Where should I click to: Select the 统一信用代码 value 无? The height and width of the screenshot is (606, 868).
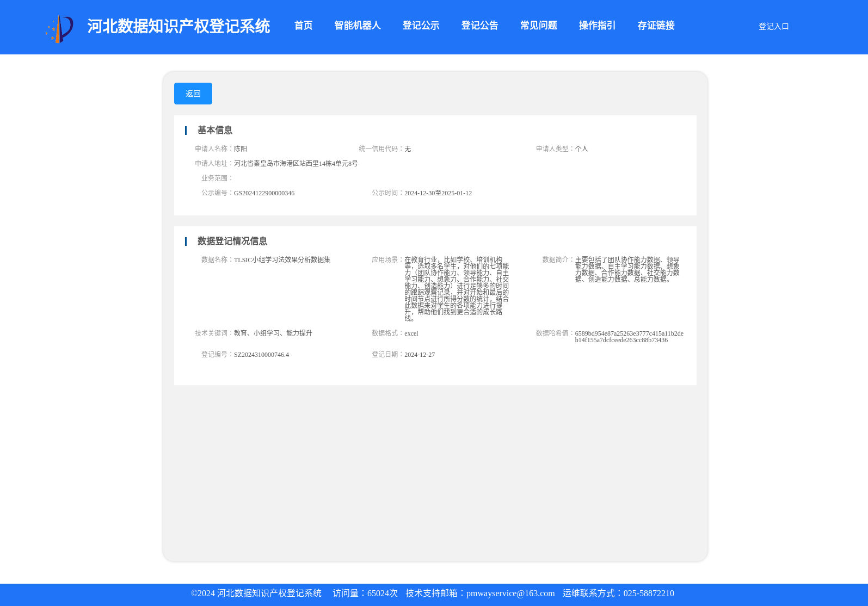click(x=408, y=149)
